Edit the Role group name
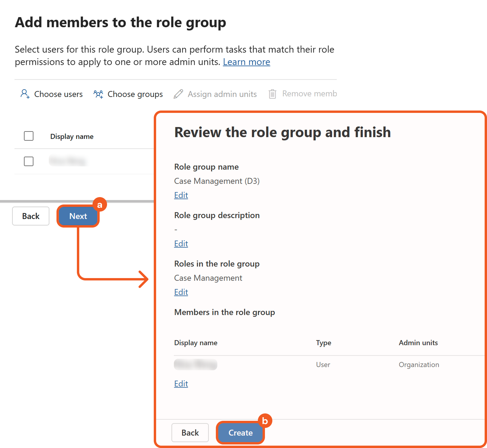This screenshot has height=448, width=487. [x=181, y=195]
